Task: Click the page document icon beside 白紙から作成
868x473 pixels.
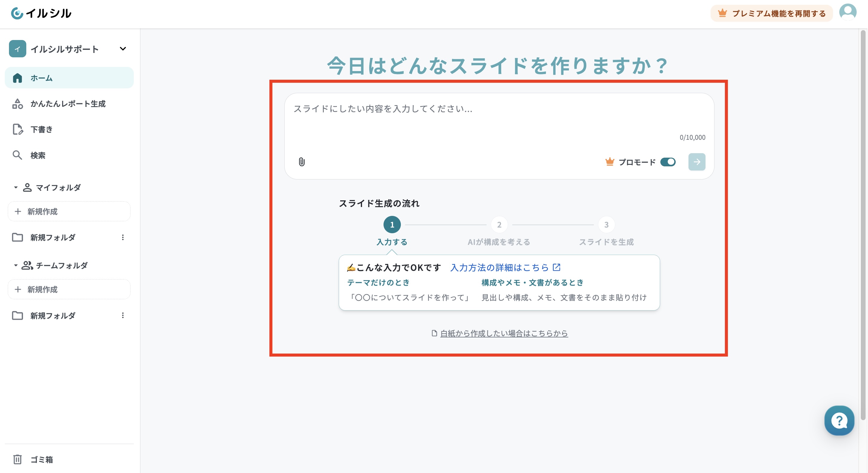Action: coord(434,333)
